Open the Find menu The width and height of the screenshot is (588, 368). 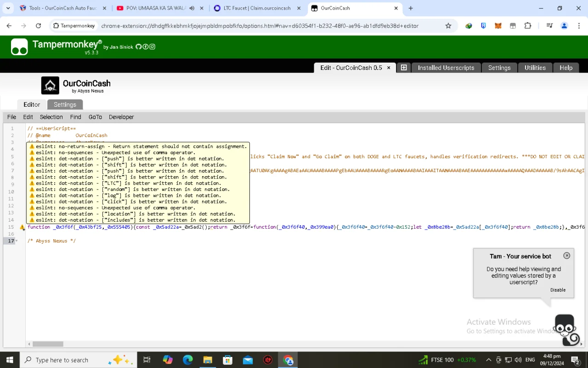click(76, 117)
